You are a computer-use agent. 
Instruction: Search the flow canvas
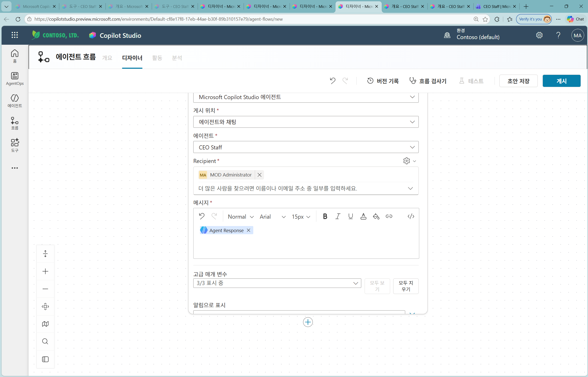(45, 341)
